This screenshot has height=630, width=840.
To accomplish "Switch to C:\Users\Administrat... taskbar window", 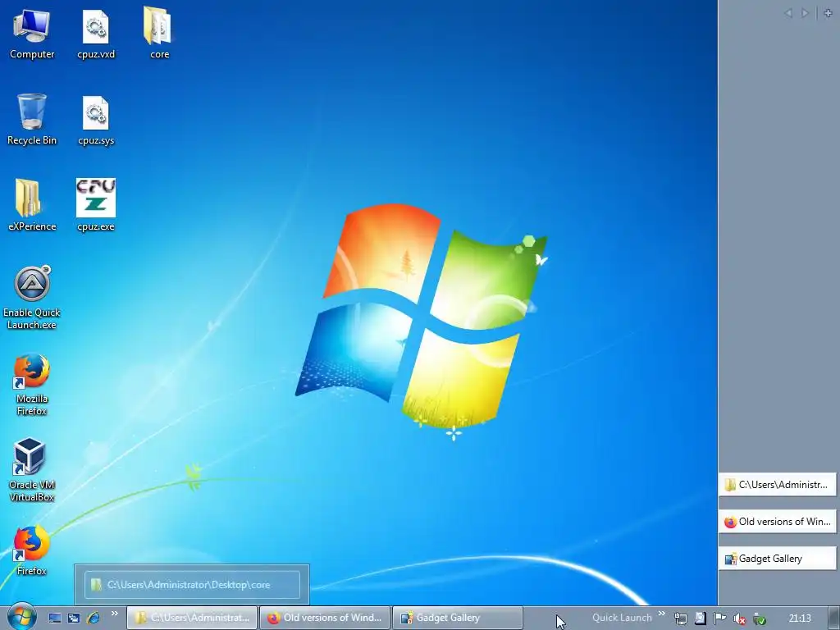I will (x=192, y=618).
